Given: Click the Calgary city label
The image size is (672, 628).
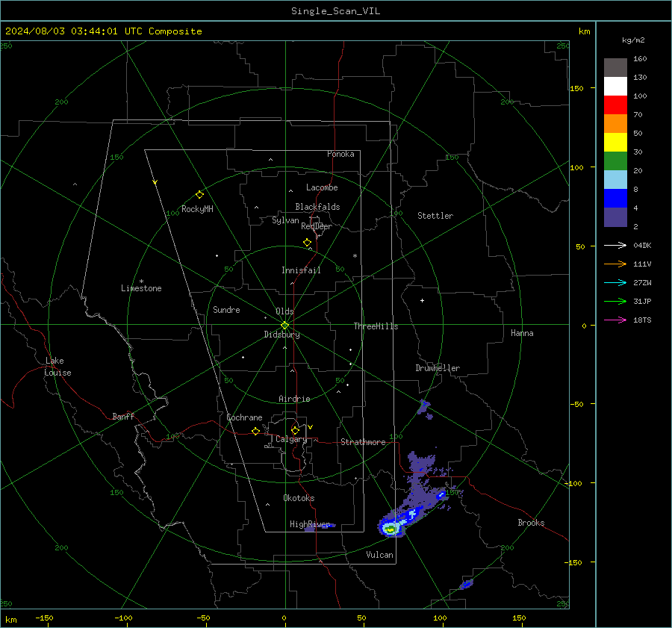Looking at the screenshot, I should pyautogui.click(x=291, y=439).
